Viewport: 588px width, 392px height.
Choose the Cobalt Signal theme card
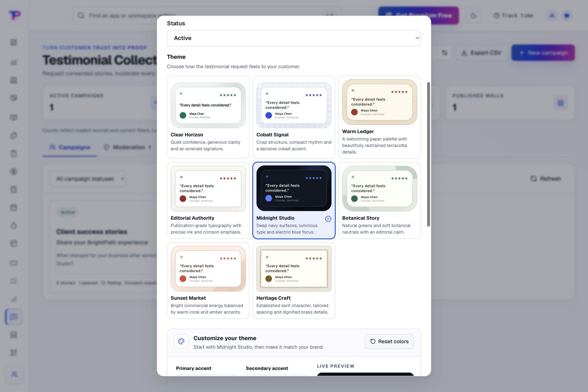click(294, 117)
